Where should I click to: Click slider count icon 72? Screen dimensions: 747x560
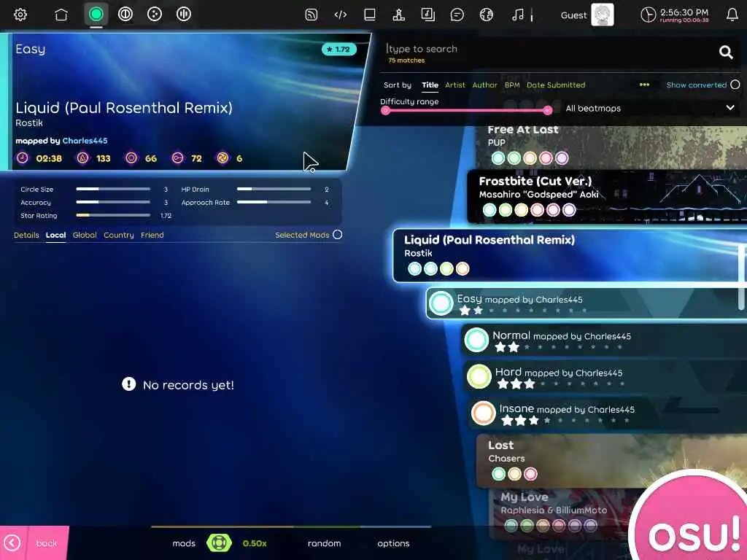coord(177,158)
